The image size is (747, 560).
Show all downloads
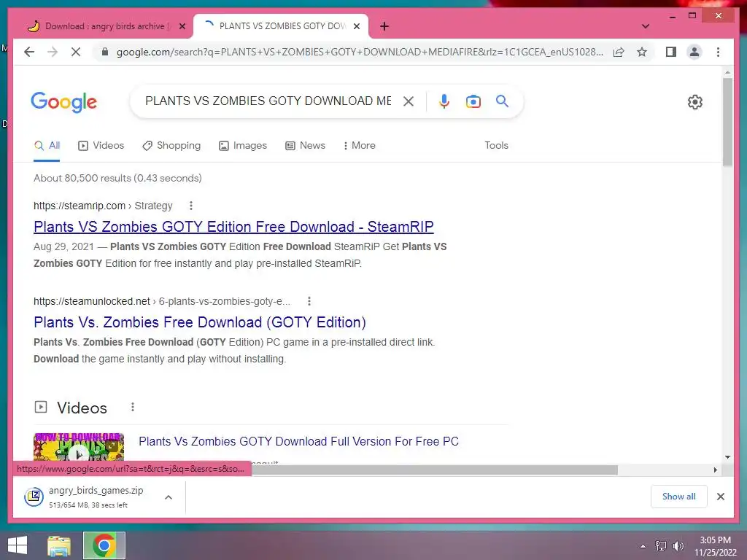point(678,497)
